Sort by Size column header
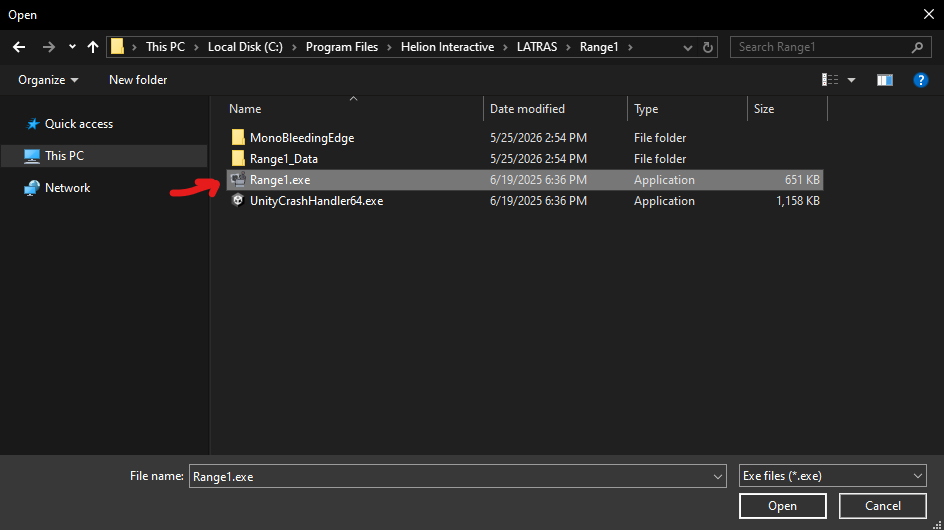The image size is (944, 530). 763,109
